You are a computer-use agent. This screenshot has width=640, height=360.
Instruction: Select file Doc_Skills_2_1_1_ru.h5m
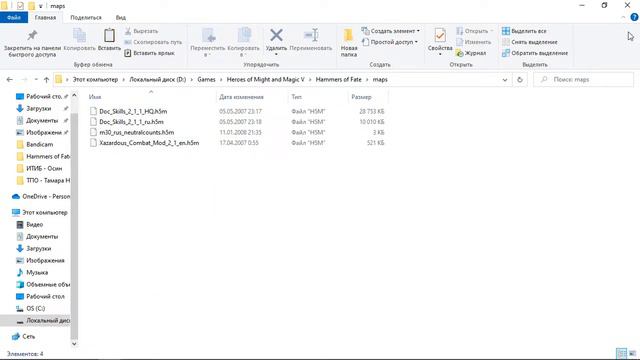pyautogui.click(x=131, y=122)
